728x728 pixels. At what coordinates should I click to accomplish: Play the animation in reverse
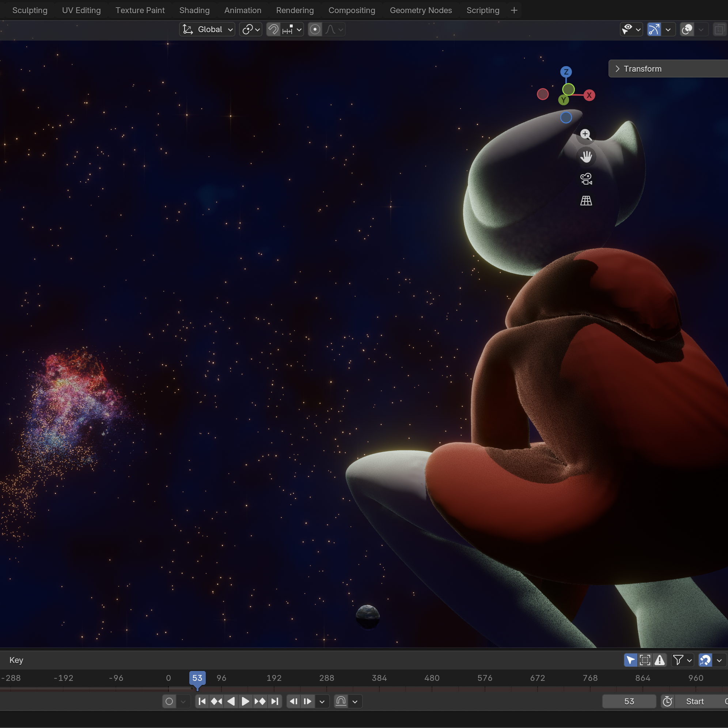point(231,701)
